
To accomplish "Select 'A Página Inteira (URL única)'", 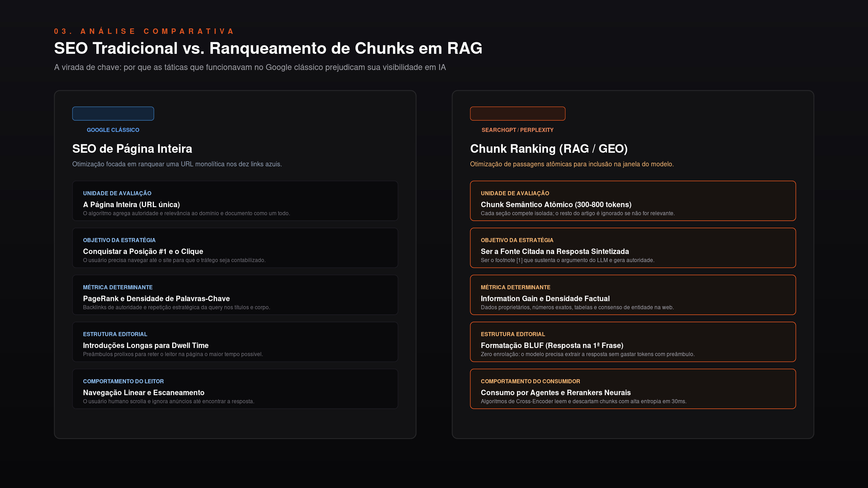I will pos(131,205).
